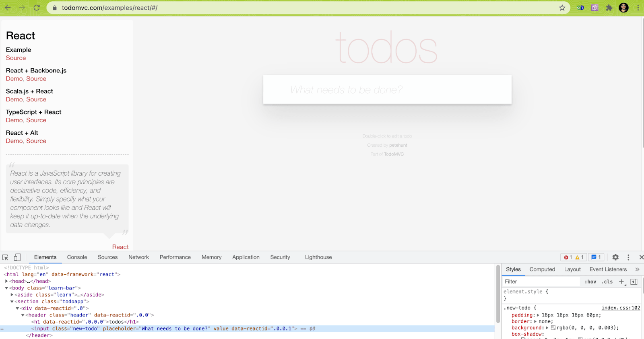The width and height of the screenshot is (644, 339).
Task: Go back to the previous browser page
Action: [8, 8]
